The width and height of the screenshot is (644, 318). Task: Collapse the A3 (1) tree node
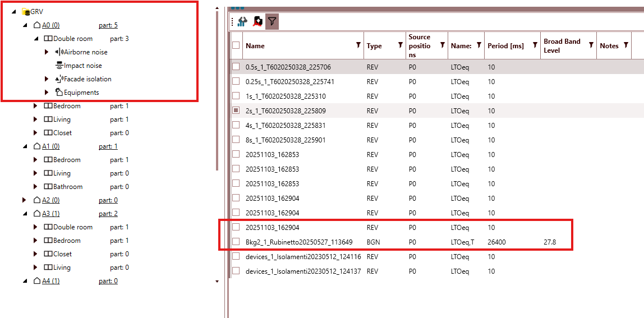[x=25, y=214]
